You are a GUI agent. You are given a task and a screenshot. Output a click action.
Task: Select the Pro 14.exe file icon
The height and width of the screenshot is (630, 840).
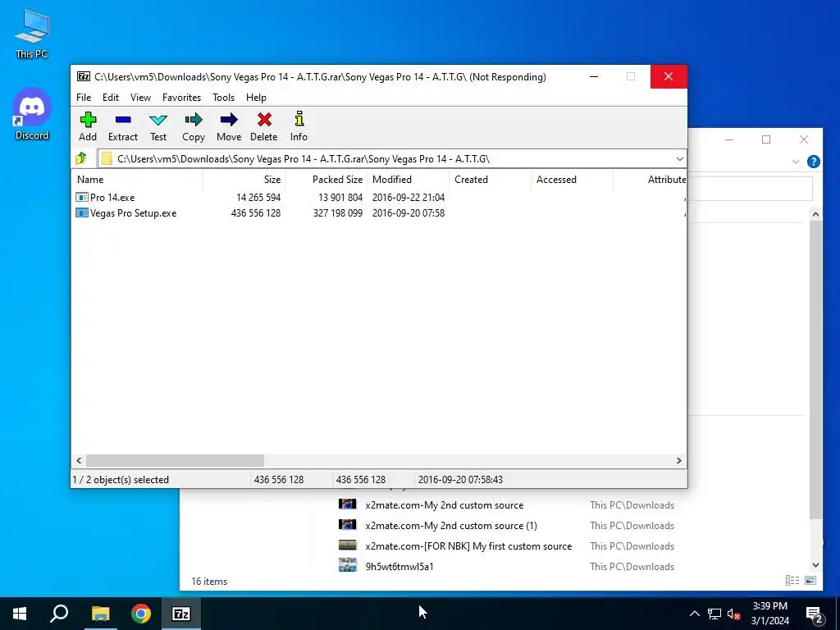[x=81, y=198]
